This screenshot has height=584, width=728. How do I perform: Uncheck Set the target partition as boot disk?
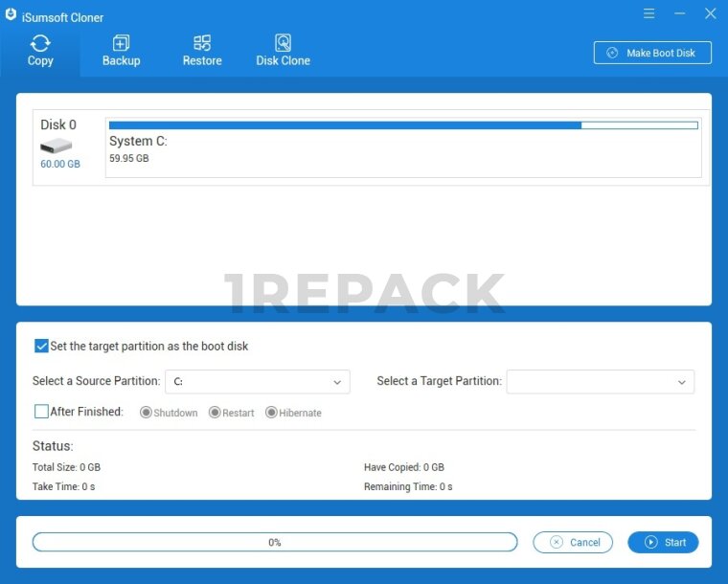coord(41,346)
